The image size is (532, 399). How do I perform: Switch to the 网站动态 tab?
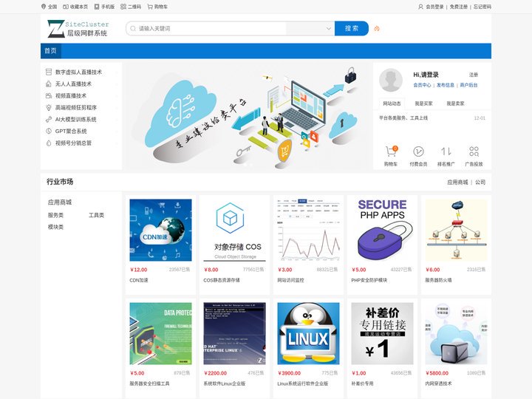[392, 103]
